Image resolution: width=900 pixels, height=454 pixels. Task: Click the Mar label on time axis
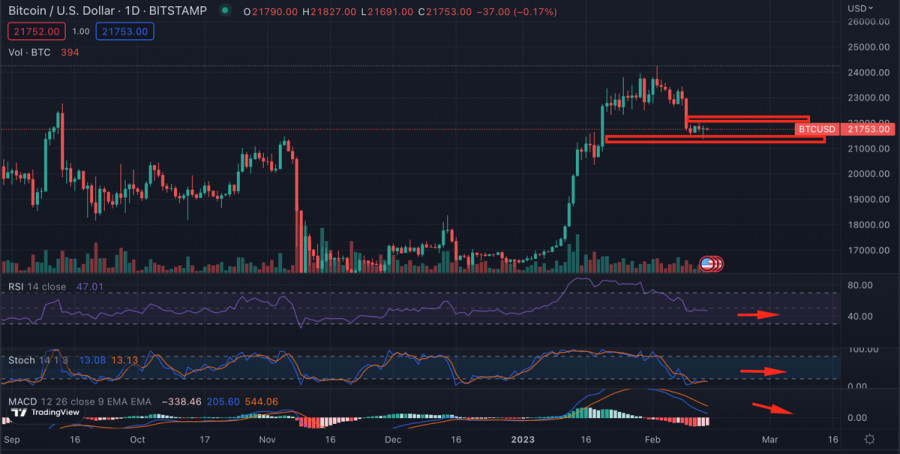pos(769,440)
